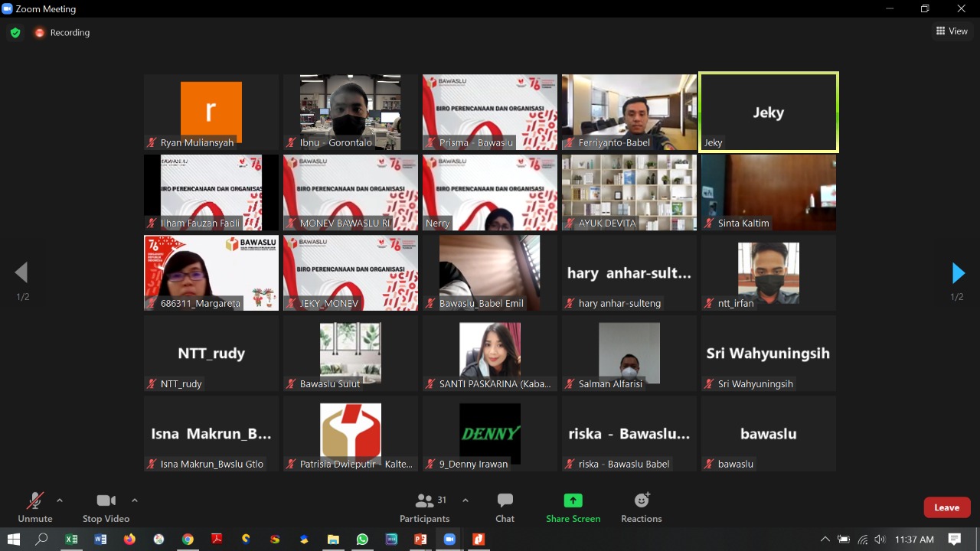980x551 pixels.
Task: Select SANTI PASKARINA's video tile
Action: pyautogui.click(x=490, y=353)
